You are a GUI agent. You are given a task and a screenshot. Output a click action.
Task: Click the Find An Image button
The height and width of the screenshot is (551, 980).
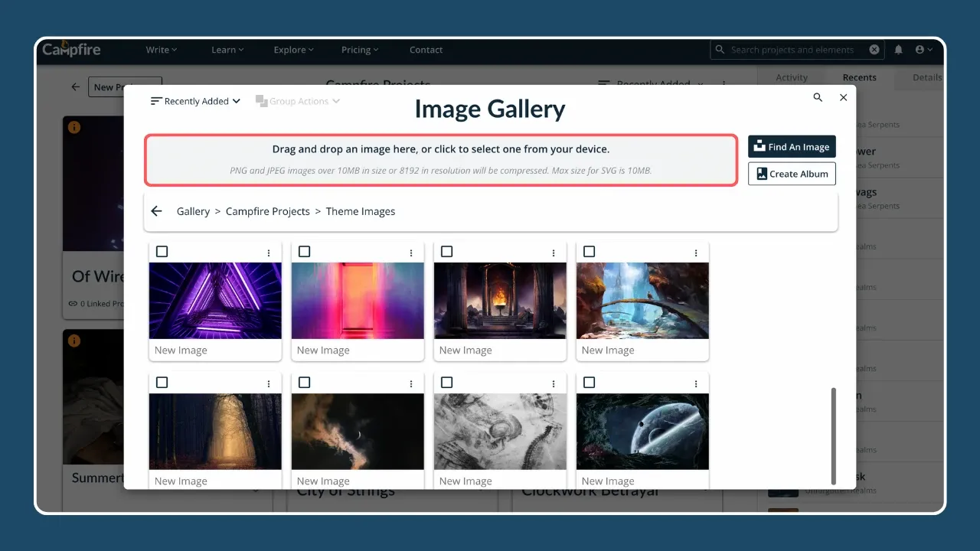pos(792,147)
